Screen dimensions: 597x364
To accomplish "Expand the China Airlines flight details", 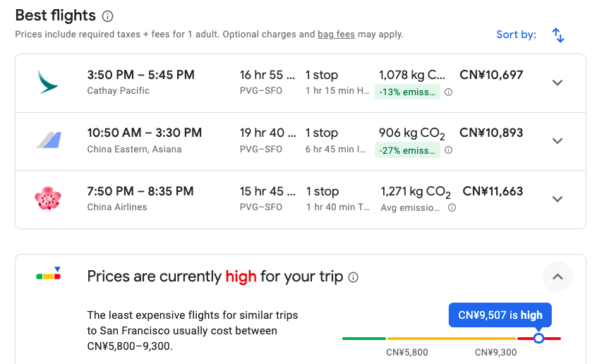I will pyautogui.click(x=557, y=199).
